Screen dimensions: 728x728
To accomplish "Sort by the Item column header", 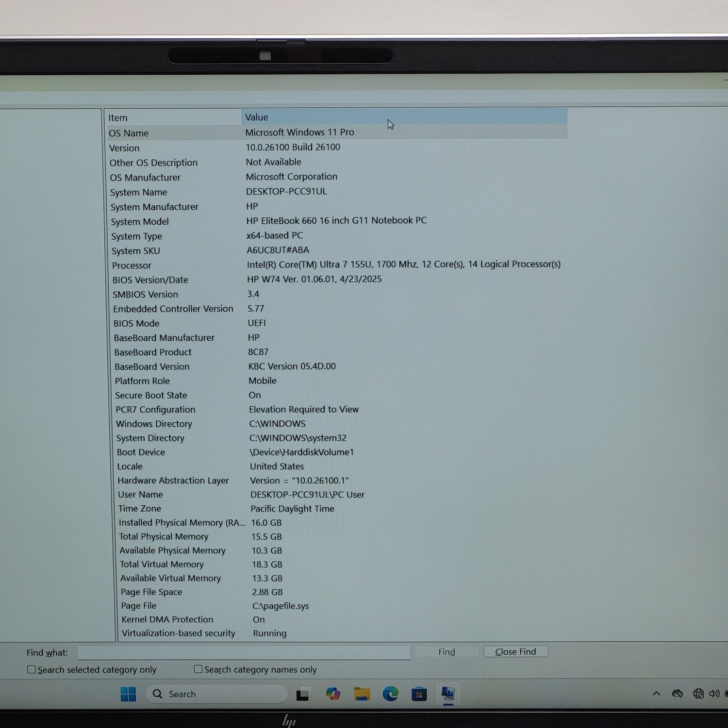I will coord(173,117).
